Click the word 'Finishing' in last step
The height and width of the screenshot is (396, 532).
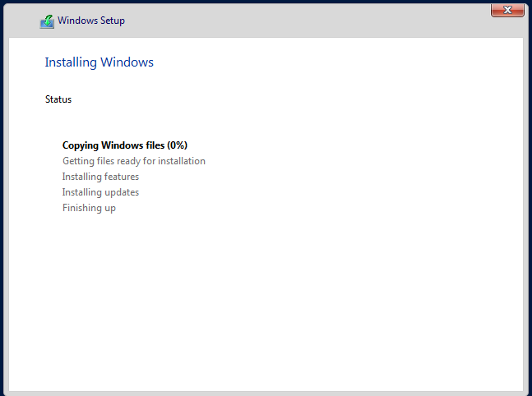(x=81, y=208)
